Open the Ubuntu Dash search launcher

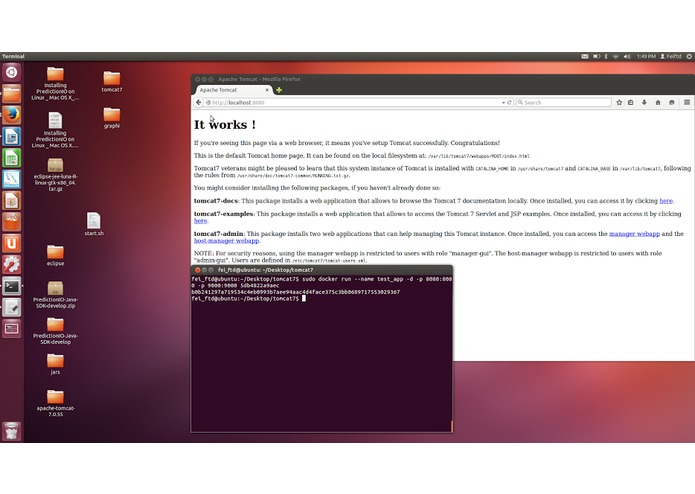click(12, 72)
